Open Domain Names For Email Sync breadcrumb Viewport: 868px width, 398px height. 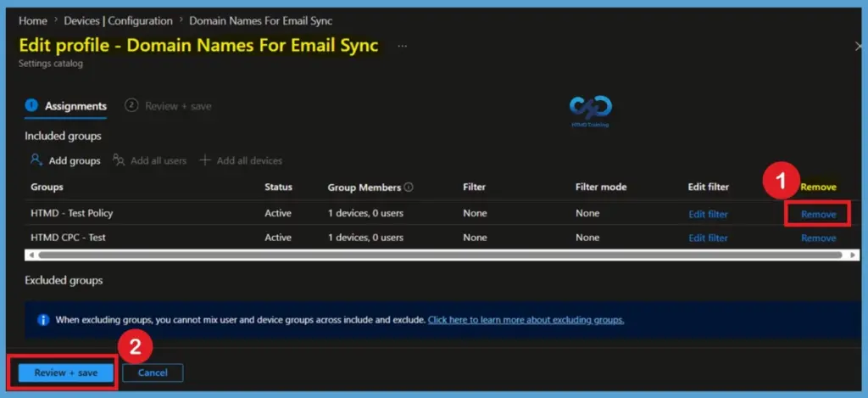pyautogui.click(x=261, y=21)
